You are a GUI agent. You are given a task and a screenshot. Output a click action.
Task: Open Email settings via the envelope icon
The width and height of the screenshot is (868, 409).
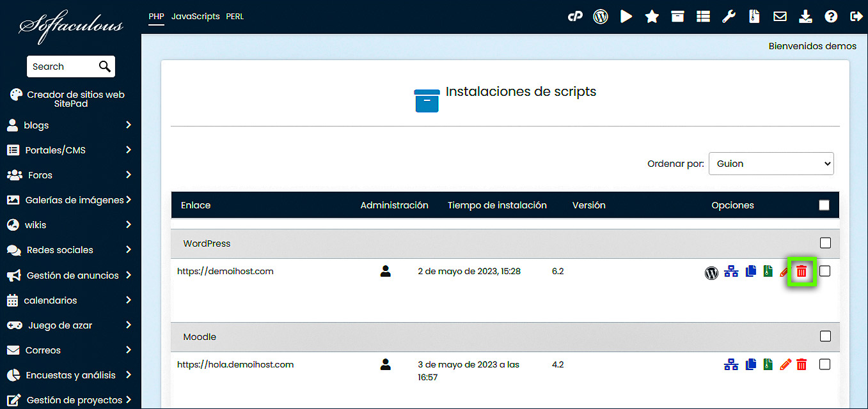[780, 16]
